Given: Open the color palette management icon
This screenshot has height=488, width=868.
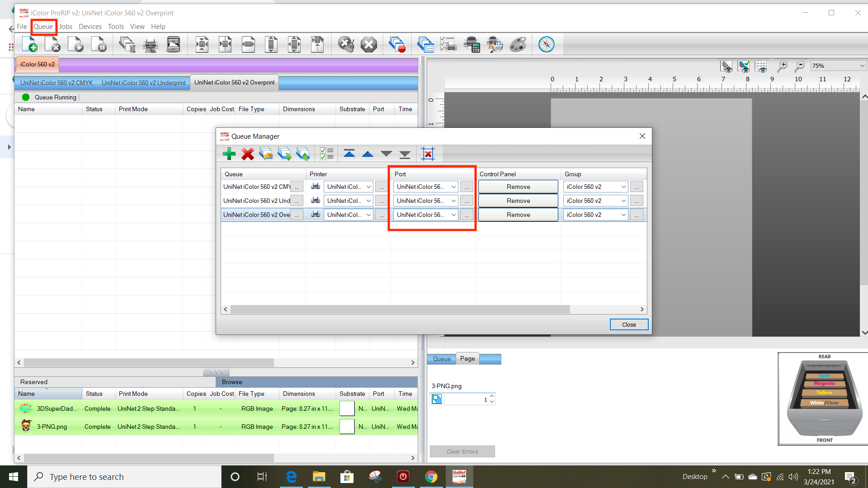Looking at the screenshot, I should click(518, 44).
